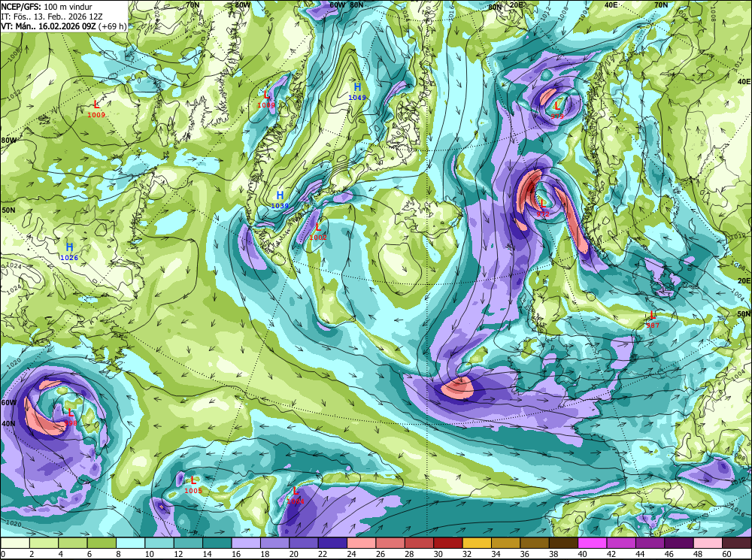The image size is (752, 560).
Task: Select legend scale value '38'
Action: [553, 554]
